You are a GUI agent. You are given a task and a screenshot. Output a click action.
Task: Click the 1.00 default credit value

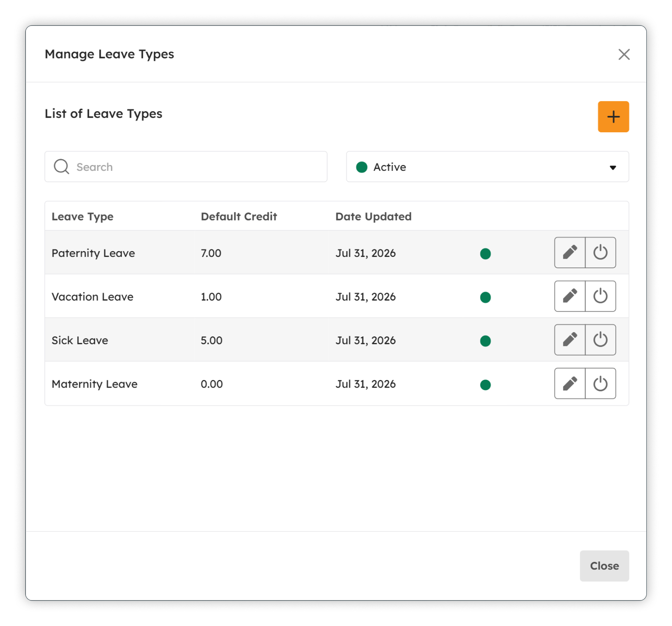pyautogui.click(x=211, y=297)
